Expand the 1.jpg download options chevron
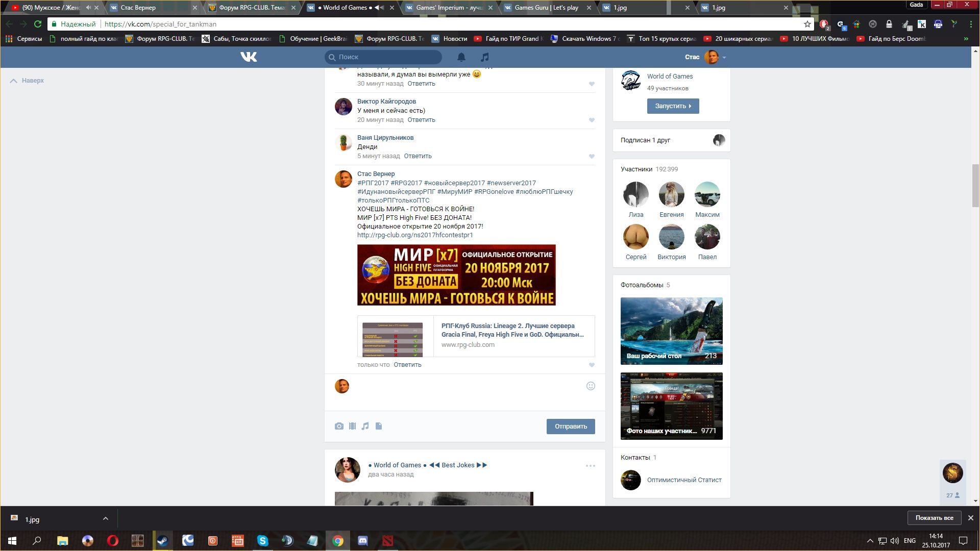Viewport: 980px width, 551px height. click(105, 519)
